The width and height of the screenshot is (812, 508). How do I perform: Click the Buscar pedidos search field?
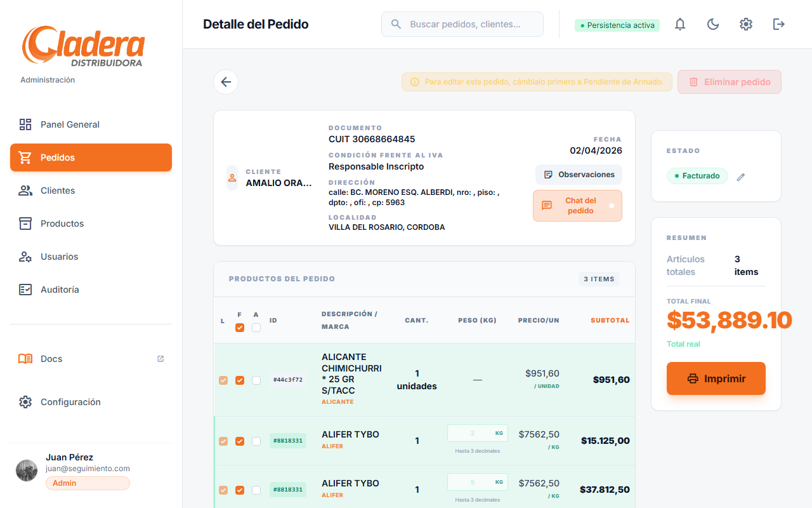(x=462, y=23)
